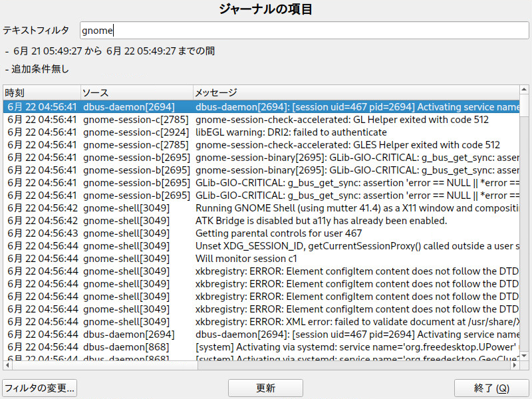Select row with source dbus-daemon[868] mentioning UPower

click(x=261, y=347)
